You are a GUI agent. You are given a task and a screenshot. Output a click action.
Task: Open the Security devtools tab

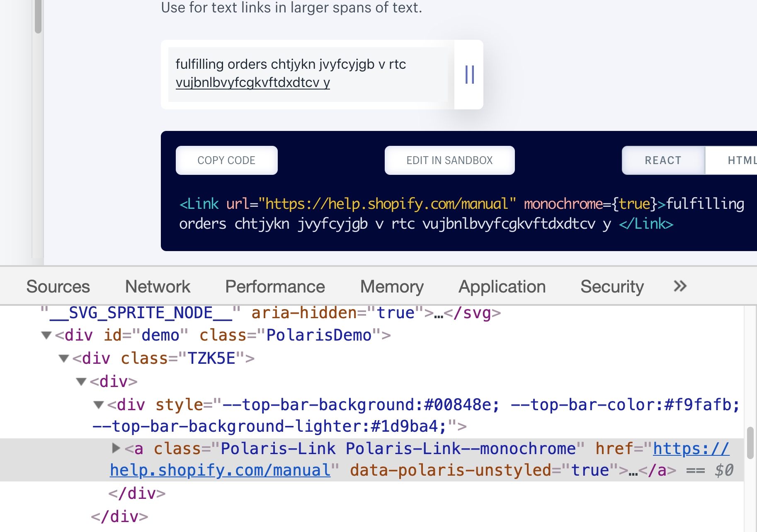[x=612, y=286]
